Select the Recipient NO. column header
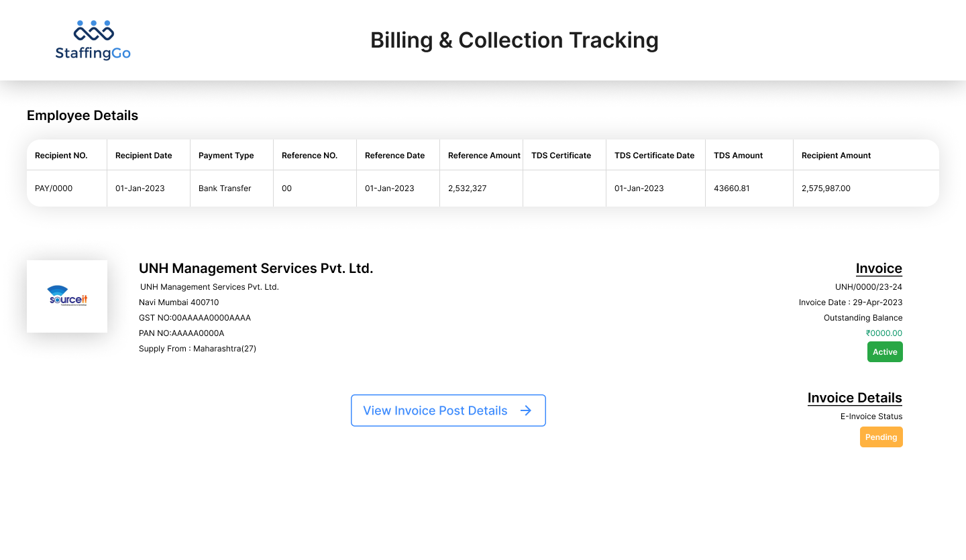The width and height of the screenshot is (966, 560). (x=61, y=156)
